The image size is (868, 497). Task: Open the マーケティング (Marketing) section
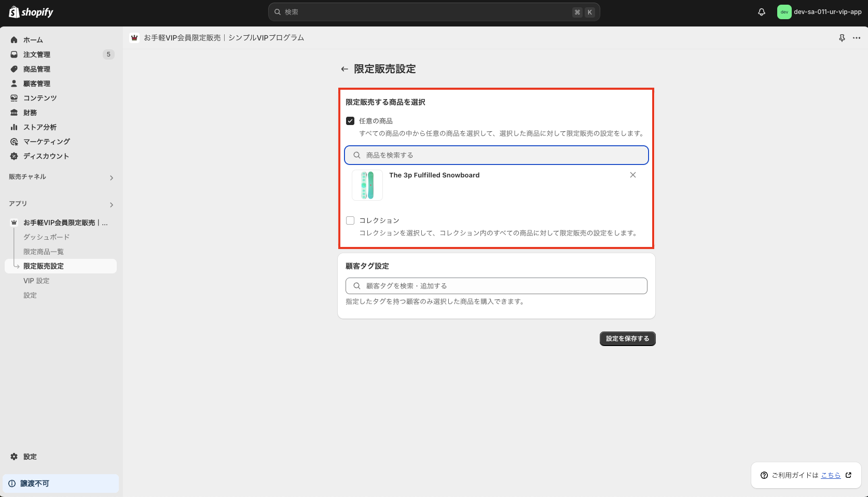(46, 141)
